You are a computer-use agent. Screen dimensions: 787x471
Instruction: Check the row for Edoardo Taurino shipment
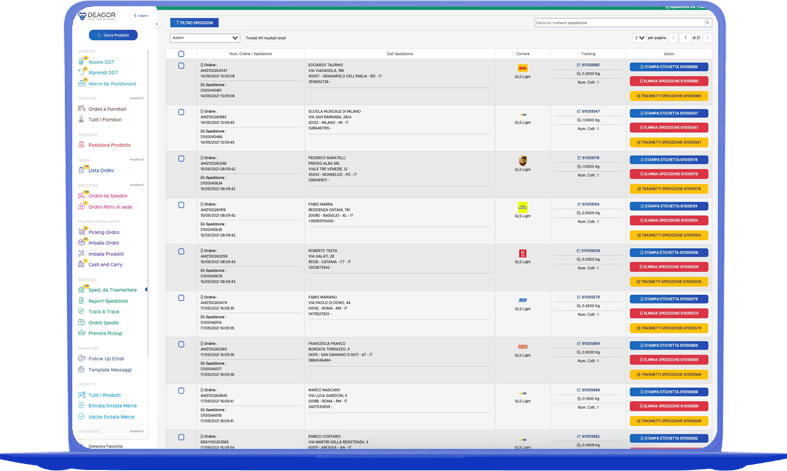click(181, 66)
